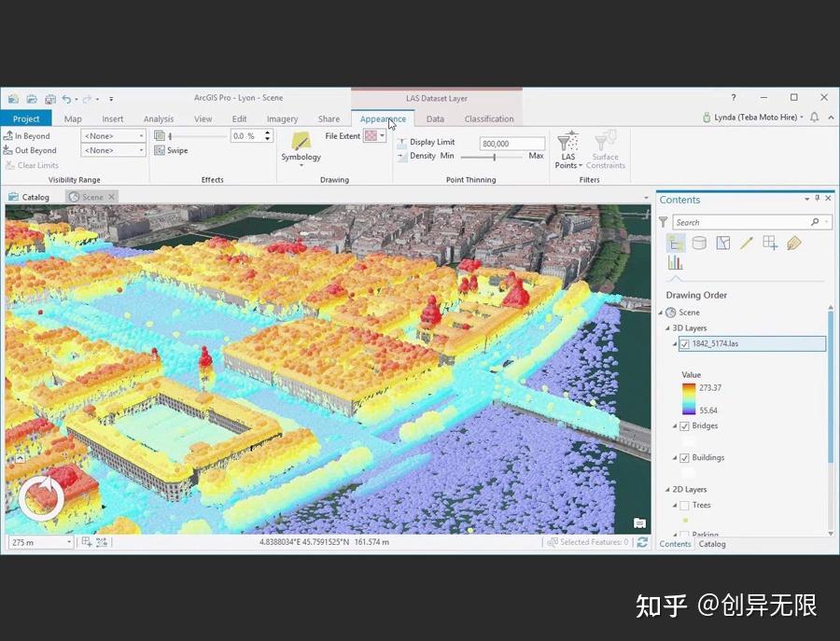Screen dimensions: 840x641
Task: Uncheck the Bridges layer visibility
Action: click(686, 426)
